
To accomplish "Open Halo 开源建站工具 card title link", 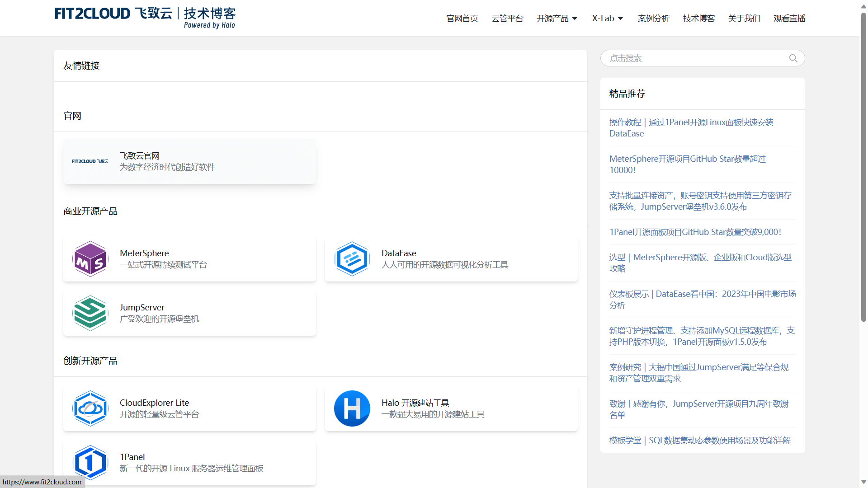I will 415,403.
